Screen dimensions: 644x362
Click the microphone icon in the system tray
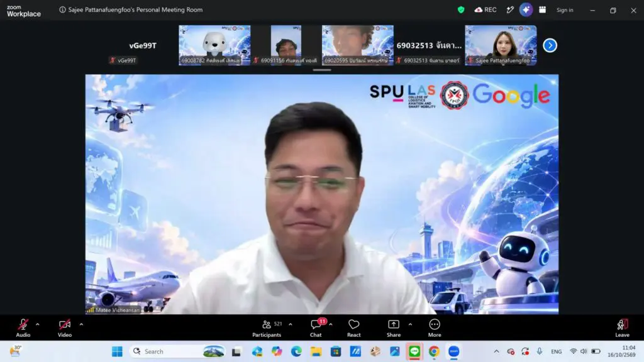tap(540, 351)
